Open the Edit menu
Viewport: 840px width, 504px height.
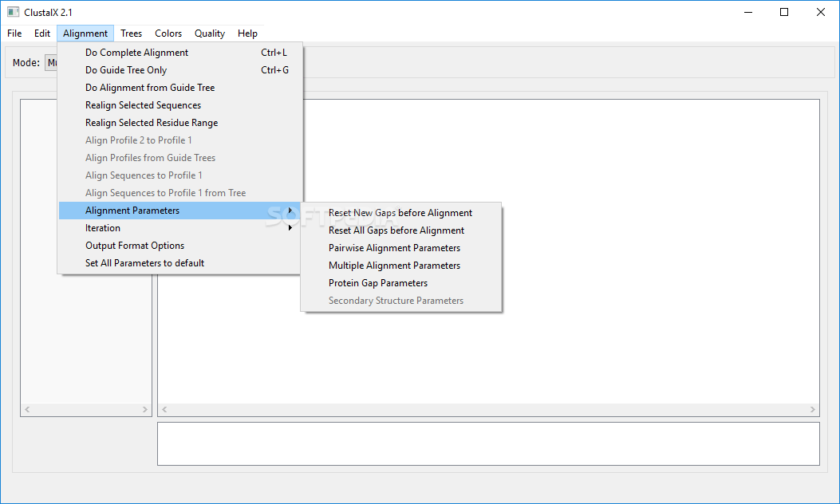[41, 33]
